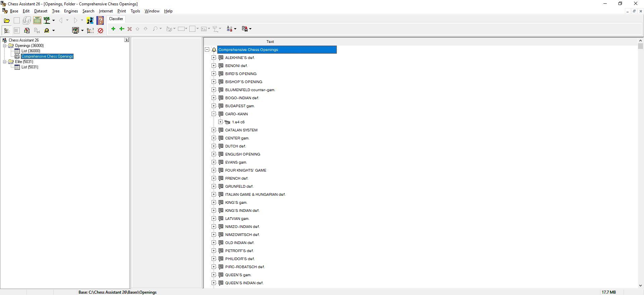Expand the BENONI def. node
This screenshot has width=644, height=295.
point(214,66)
